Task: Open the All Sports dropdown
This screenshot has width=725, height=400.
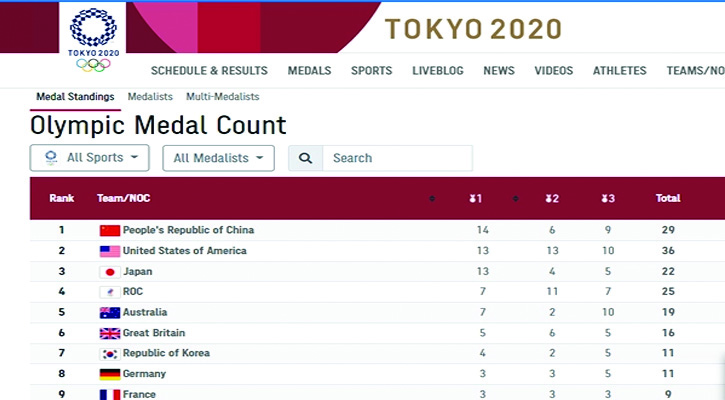Action: pos(90,158)
